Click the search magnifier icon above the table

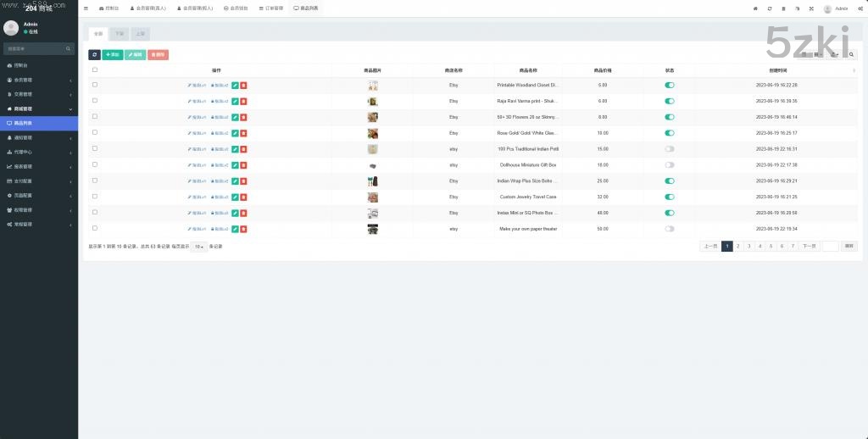[x=852, y=54]
